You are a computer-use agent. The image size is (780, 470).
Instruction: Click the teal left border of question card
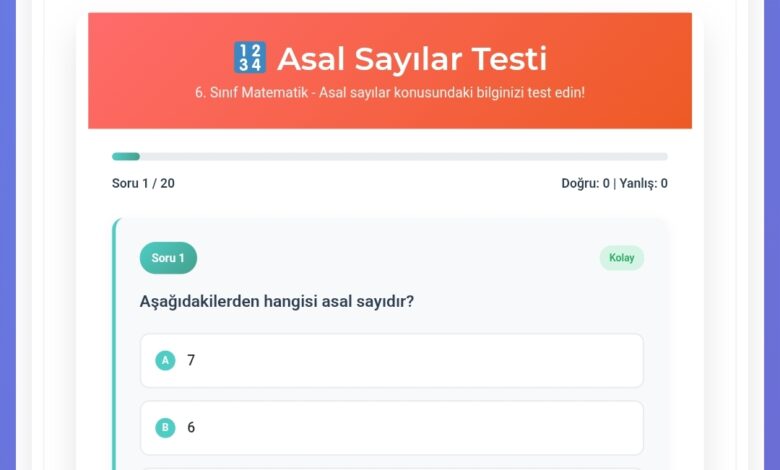(x=115, y=340)
